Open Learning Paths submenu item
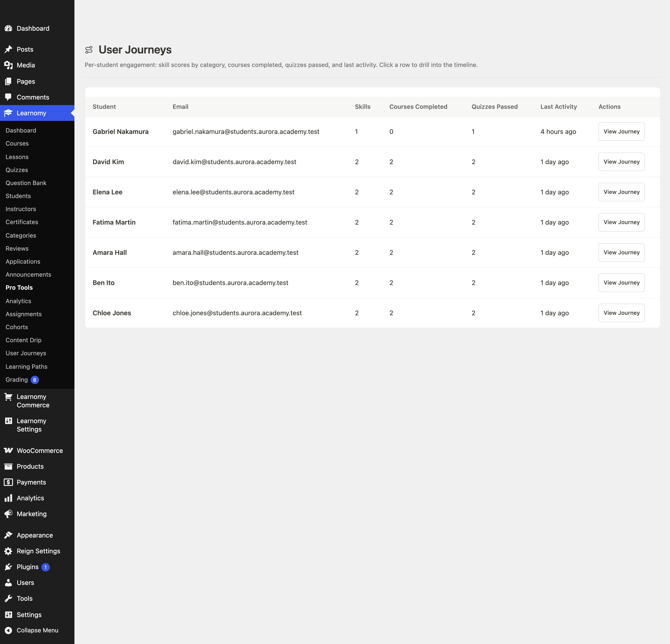670x644 pixels. click(26, 367)
